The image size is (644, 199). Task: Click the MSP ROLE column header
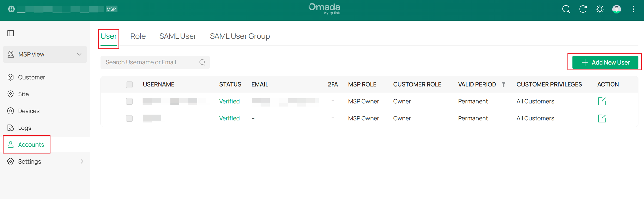(x=362, y=84)
